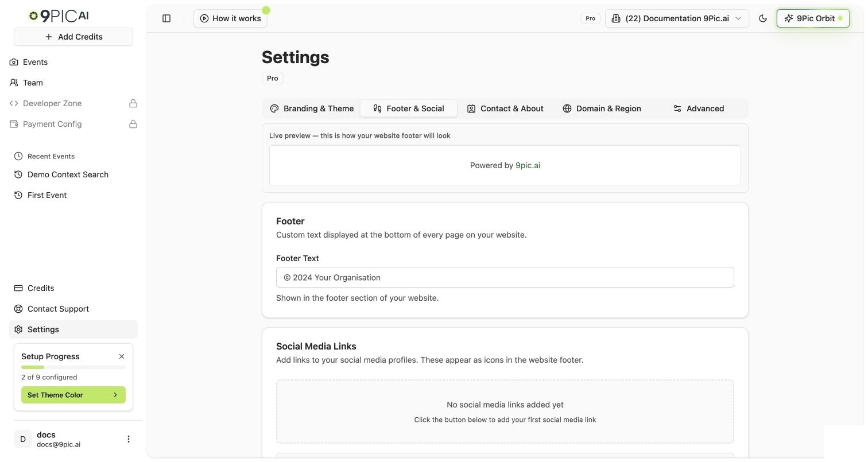
Task: Close the Setup Progress card
Action: [122, 356]
